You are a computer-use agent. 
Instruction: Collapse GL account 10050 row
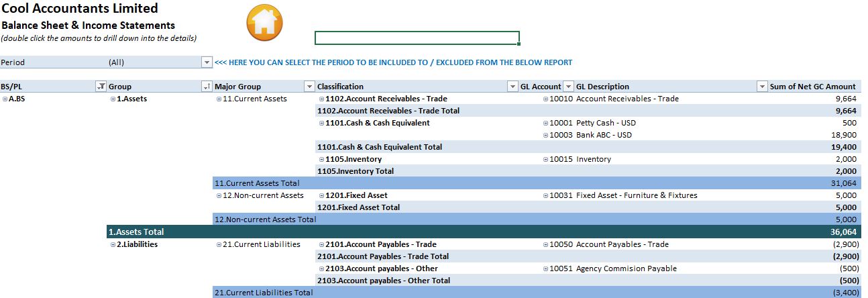pyautogui.click(x=546, y=244)
